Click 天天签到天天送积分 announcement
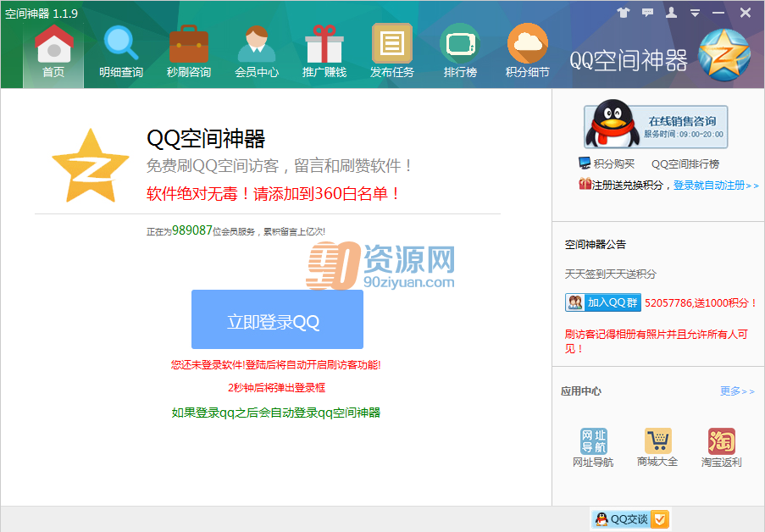 point(611,274)
